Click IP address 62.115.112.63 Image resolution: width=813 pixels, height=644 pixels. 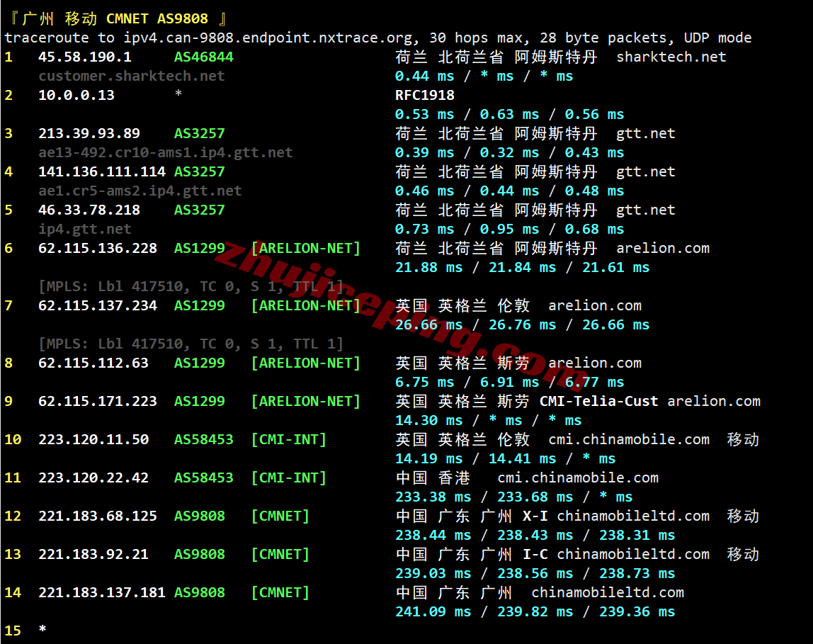[93, 363]
